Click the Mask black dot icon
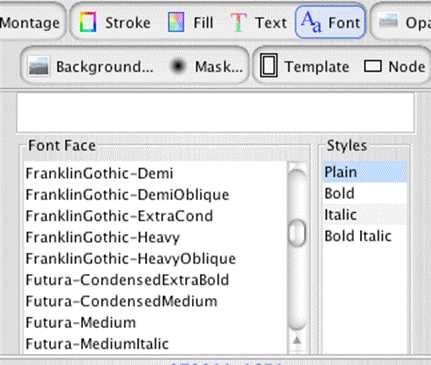This screenshot has width=431, height=365. coord(178,66)
